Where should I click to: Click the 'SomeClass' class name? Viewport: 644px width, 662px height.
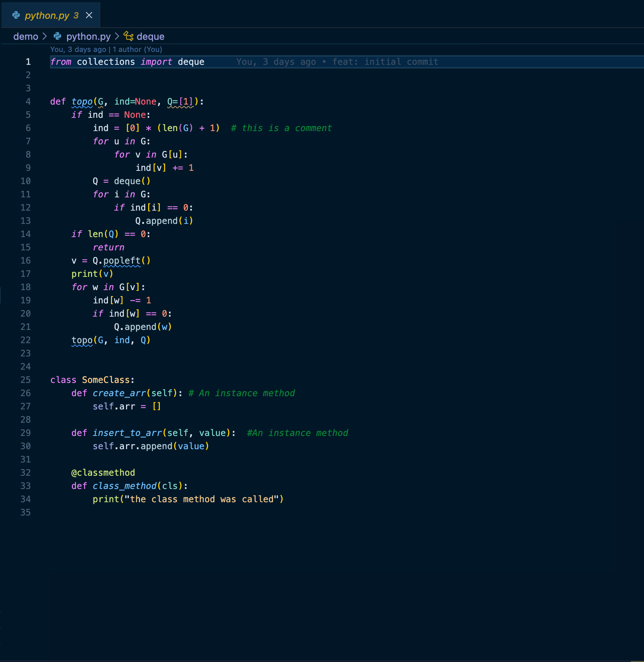click(106, 380)
